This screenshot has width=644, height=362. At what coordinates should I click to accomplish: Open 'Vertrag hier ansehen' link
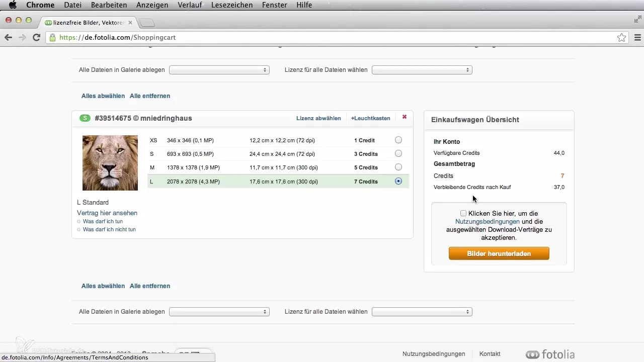click(x=107, y=213)
